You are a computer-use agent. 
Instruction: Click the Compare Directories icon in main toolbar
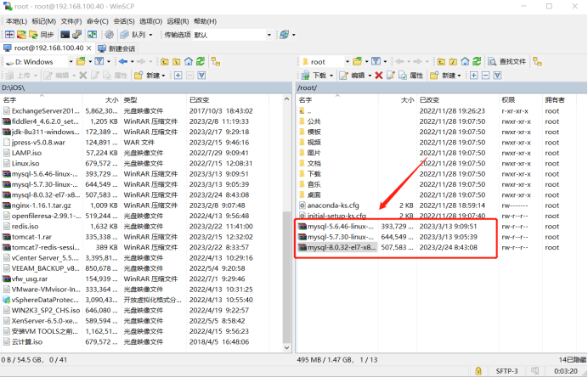click(9, 35)
